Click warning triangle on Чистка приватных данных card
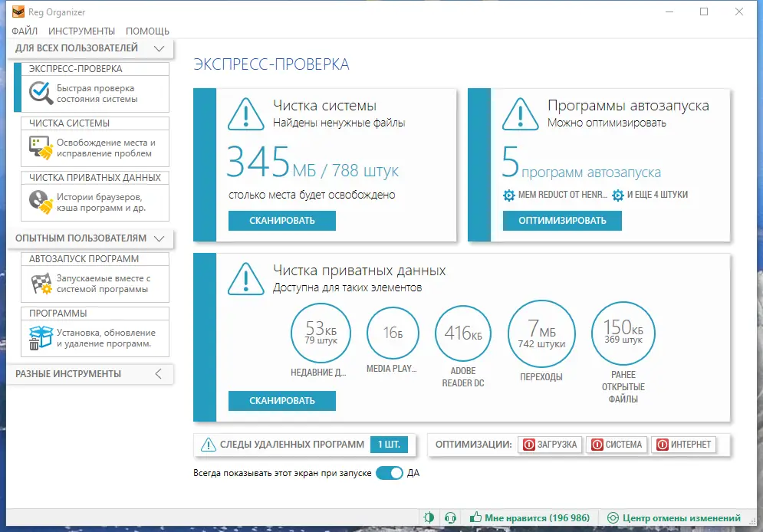The width and height of the screenshot is (763, 532). [246, 278]
